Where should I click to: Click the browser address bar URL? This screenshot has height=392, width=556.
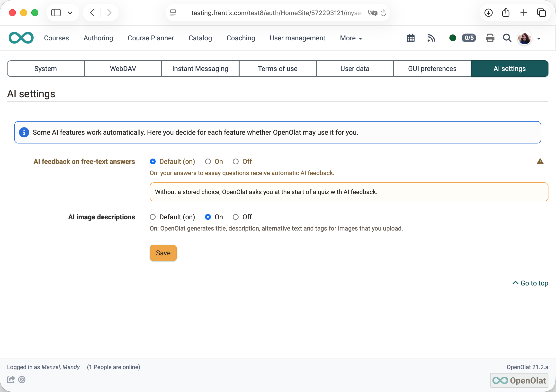point(277,13)
